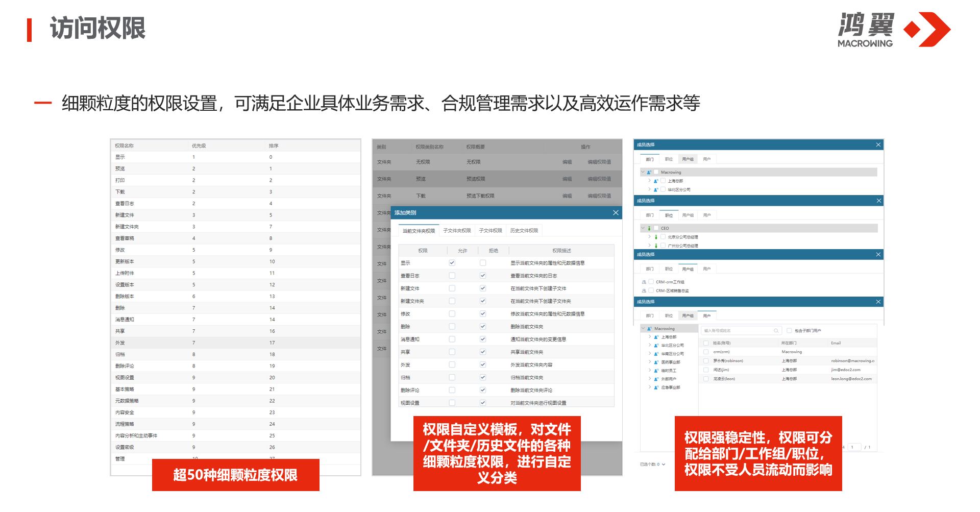The height and width of the screenshot is (512, 980).
Task: Open the 历史文件权限 tab
Action: coord(524,231)
